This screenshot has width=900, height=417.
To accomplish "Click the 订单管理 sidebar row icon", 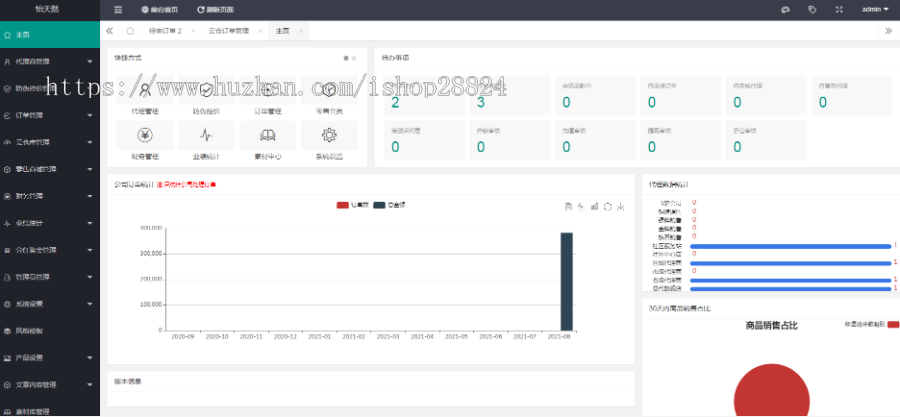I will (x=7, y=115).
